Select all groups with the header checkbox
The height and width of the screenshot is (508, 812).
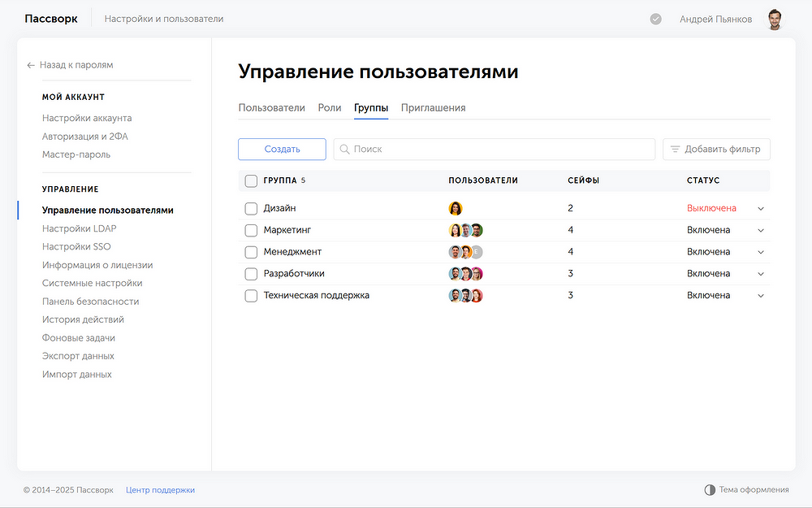click(251, 181)
